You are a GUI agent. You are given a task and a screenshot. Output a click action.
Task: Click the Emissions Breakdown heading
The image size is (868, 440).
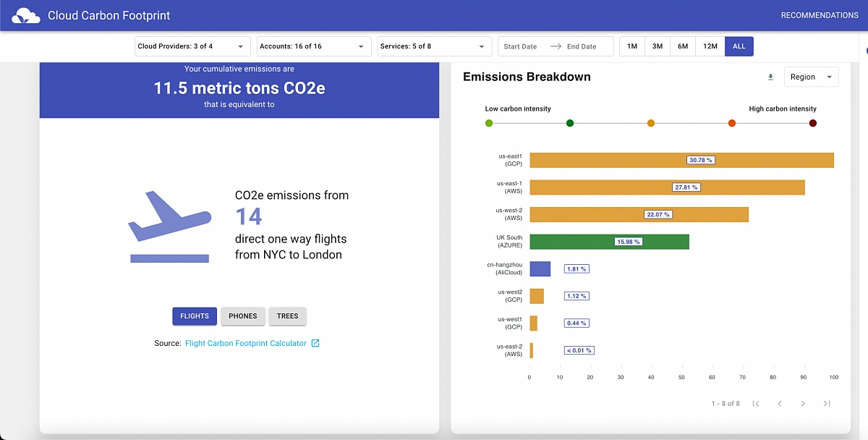pyautogui.click(x=527, y=77)
